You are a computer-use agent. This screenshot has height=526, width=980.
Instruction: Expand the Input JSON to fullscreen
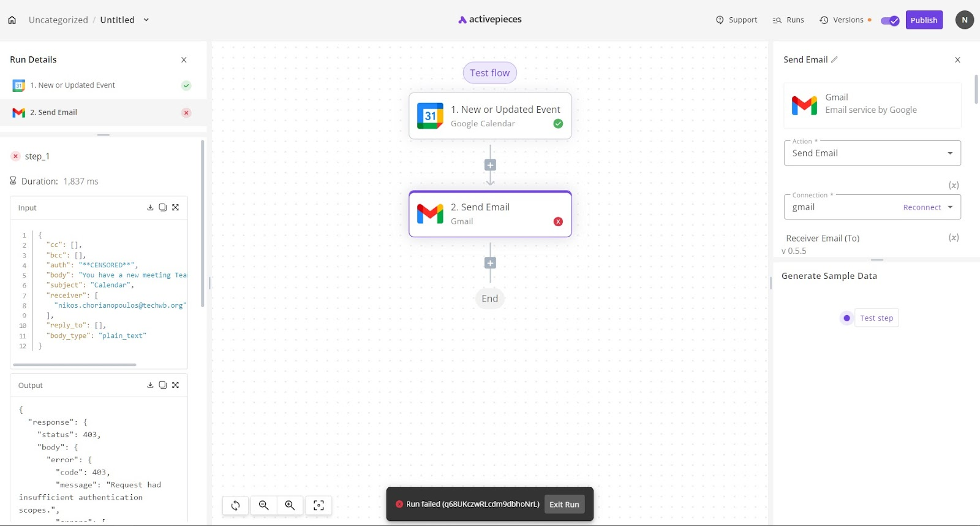(176, 207)
